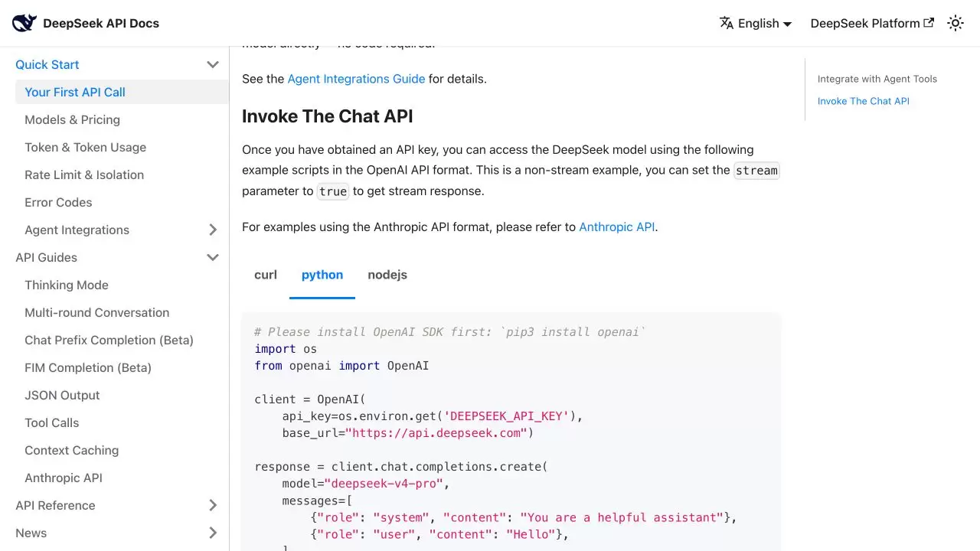Click the DEEPSEEK_API_KEY string in code
The height and width of the screenshot is (551, 980).
506,416
